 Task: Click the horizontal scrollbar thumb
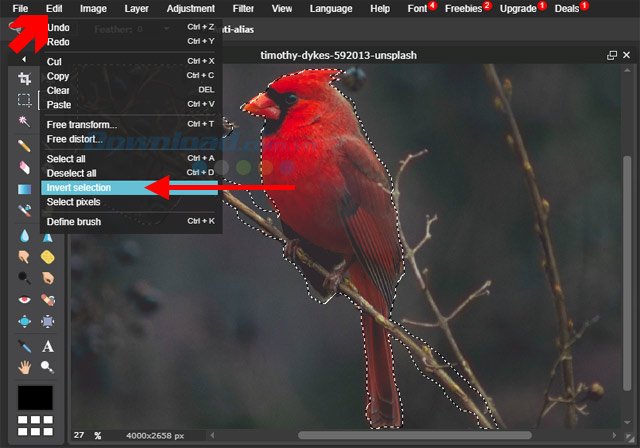point(414,435)
